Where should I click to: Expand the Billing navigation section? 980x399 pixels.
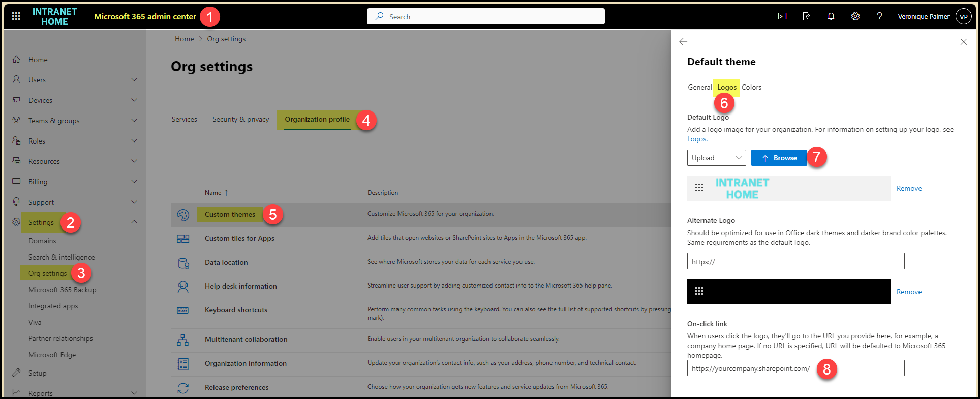pyautogui.click(x=134, y=182)
